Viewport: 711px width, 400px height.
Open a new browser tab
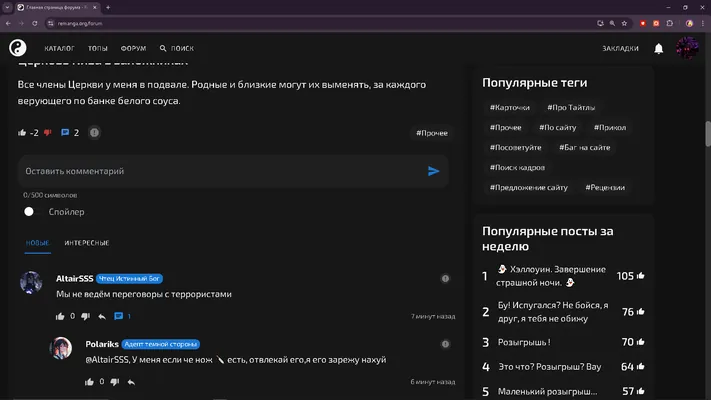tap(108, 7)
